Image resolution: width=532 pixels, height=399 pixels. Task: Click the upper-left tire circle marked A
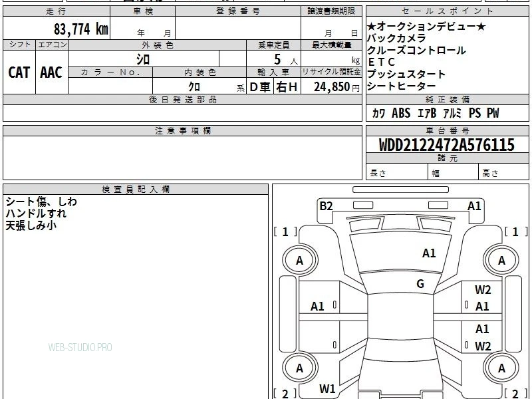point(299,260)
